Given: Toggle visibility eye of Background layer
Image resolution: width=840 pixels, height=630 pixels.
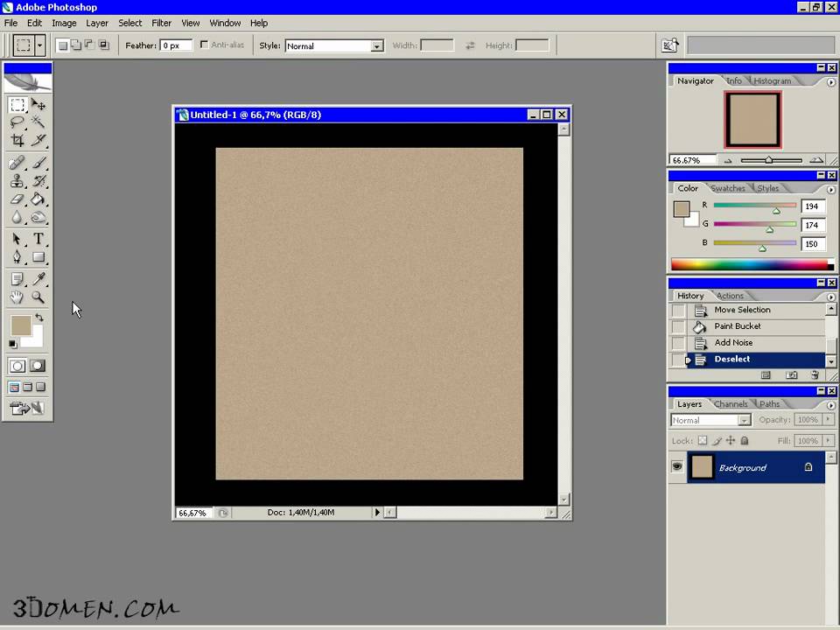Looking at the screenshot, I should (677, 466).
